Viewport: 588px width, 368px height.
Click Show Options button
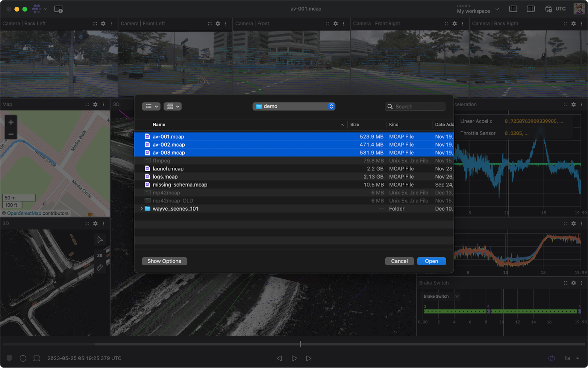(x=164, y=261)
